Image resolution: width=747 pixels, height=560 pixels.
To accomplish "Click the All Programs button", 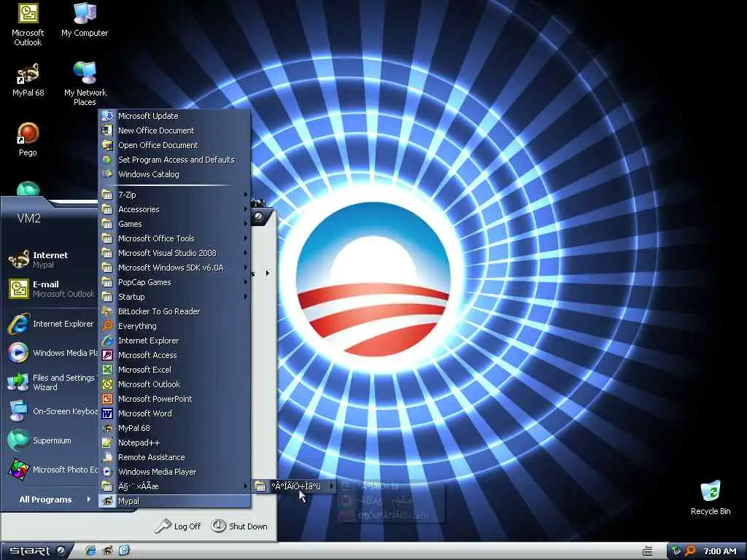I will pos(55,499).
